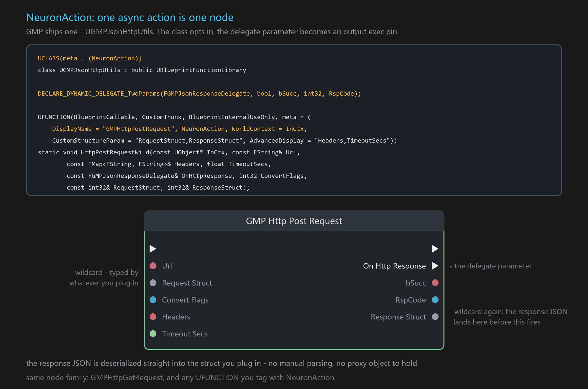Click the Response Struct output pin
Image resolution: width=588 pixels, height=389 pixels.
pyautogui.click(x=435, y=317)
